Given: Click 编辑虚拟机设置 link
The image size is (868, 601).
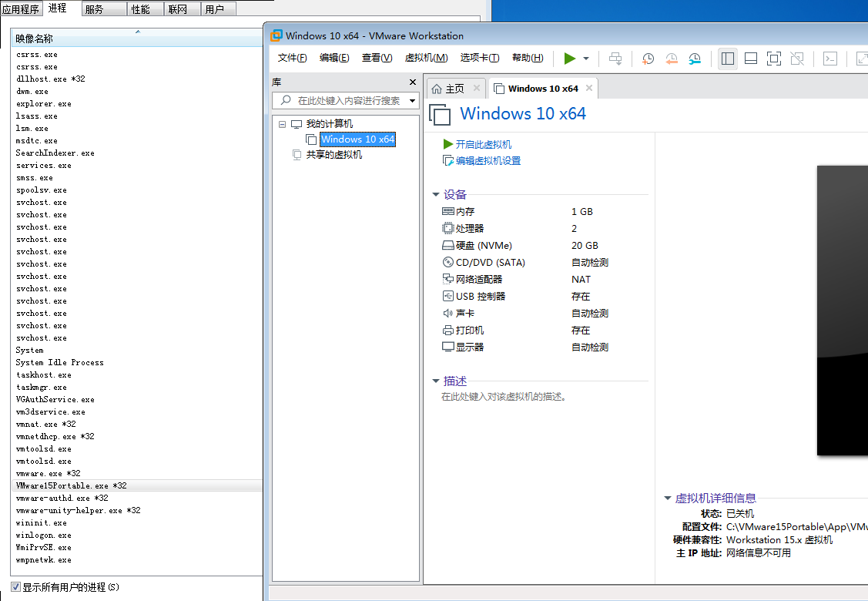Looking at the screenshot, I should pyautogui.click(x=488, y=161).
